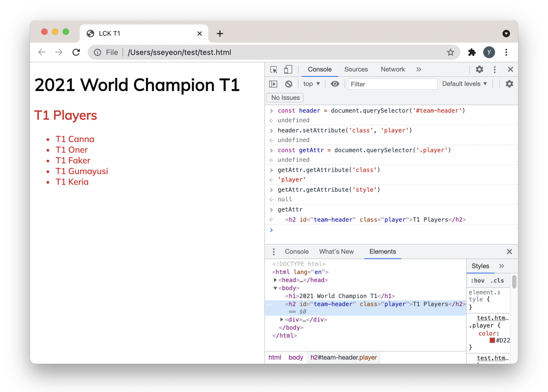Open console settings gear beside Default levels

509,84
